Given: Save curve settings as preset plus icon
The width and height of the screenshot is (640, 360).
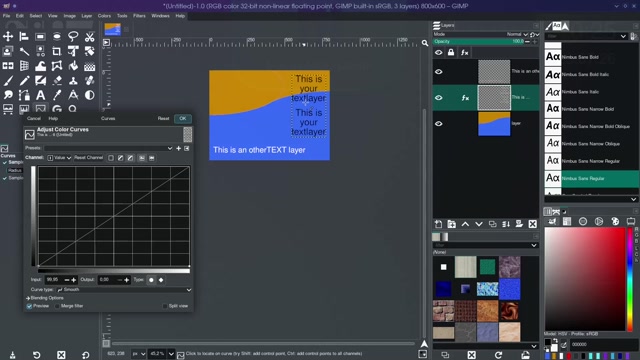Looking at the screenshot, I should [x=178, y=148].
